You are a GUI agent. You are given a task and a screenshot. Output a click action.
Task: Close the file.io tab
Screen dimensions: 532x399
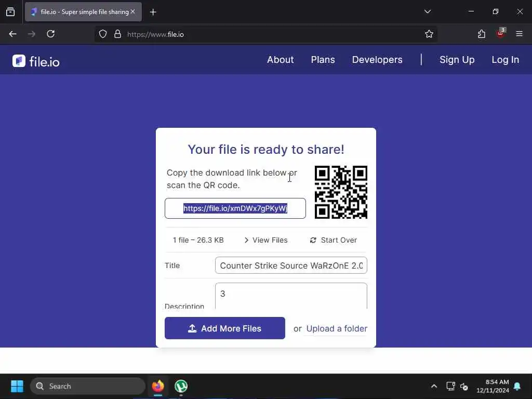pyautogui.click(x=133, y=11)
